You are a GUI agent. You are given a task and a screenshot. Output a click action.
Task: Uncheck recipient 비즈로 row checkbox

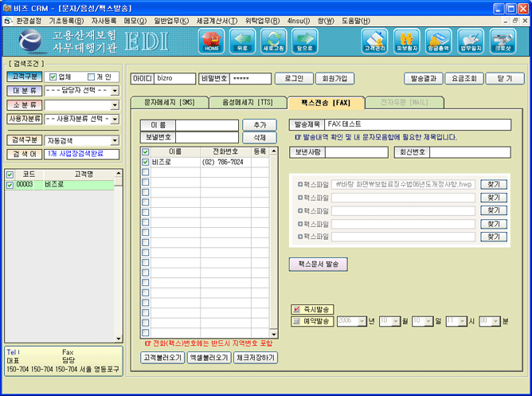145,163
